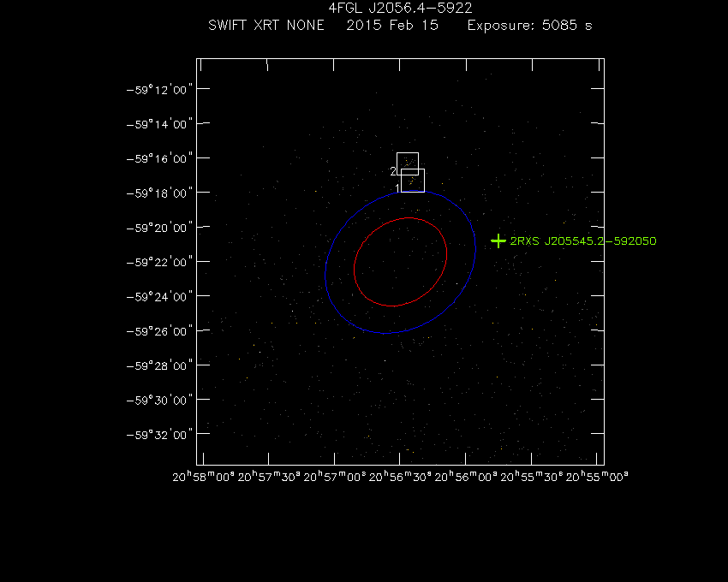
Task: Click declination label -59°12'00"
Action: (x=159, y=89)
